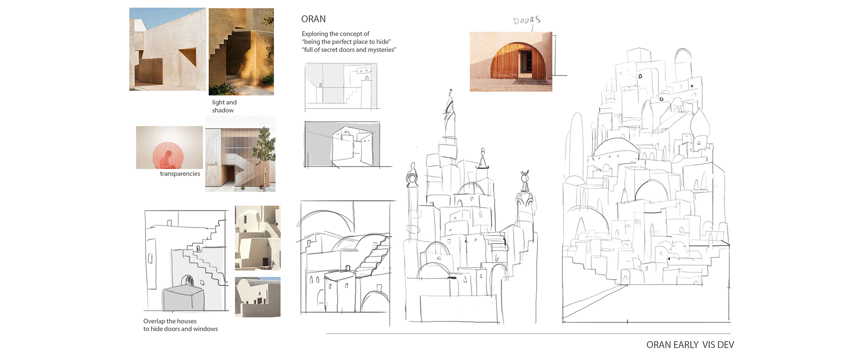Image resolution: width=868 pixels, height=362 pixels.
Task: Click the 'light and shadow' caption
Action: point(224,106)
